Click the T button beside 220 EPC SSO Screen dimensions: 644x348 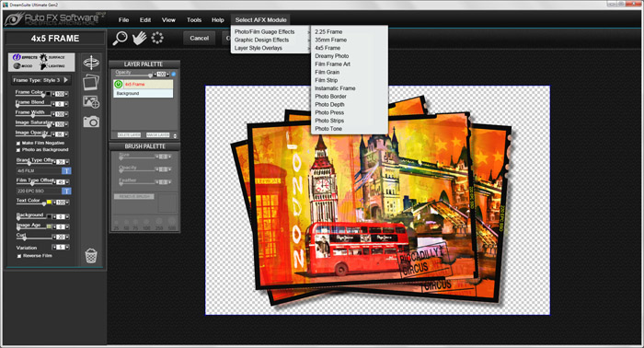click(x=66, y=191)
